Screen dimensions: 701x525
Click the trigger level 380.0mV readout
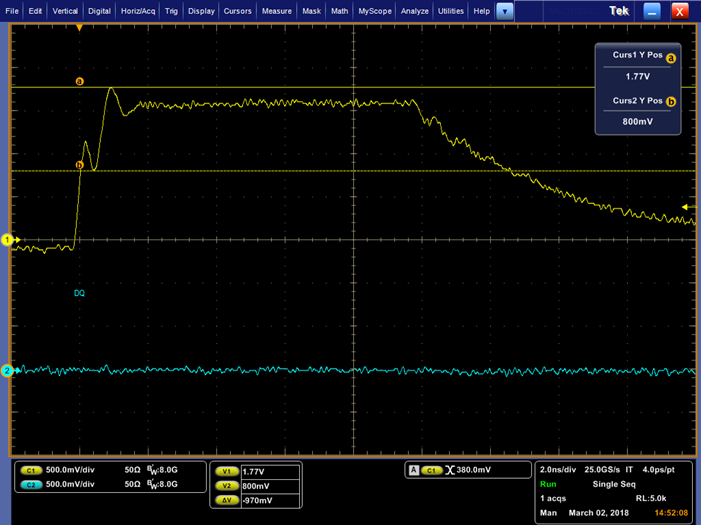(x=473, y=470)
